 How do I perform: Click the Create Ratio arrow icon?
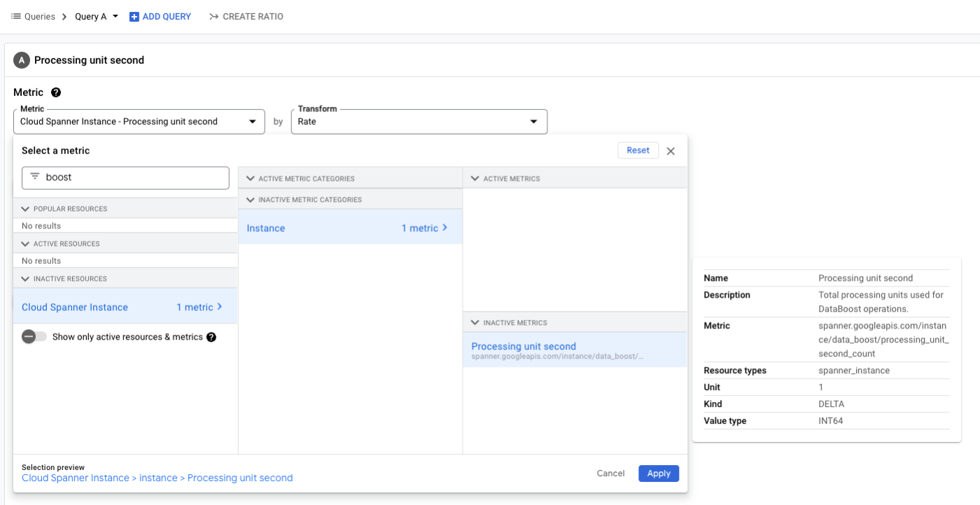click(213, 17)
